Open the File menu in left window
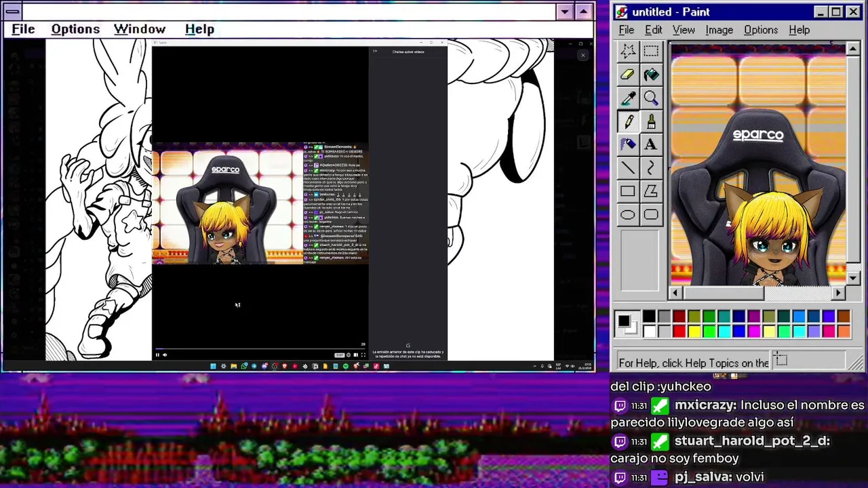The width and height of the screenshot is (868, 488). [23, 29]
